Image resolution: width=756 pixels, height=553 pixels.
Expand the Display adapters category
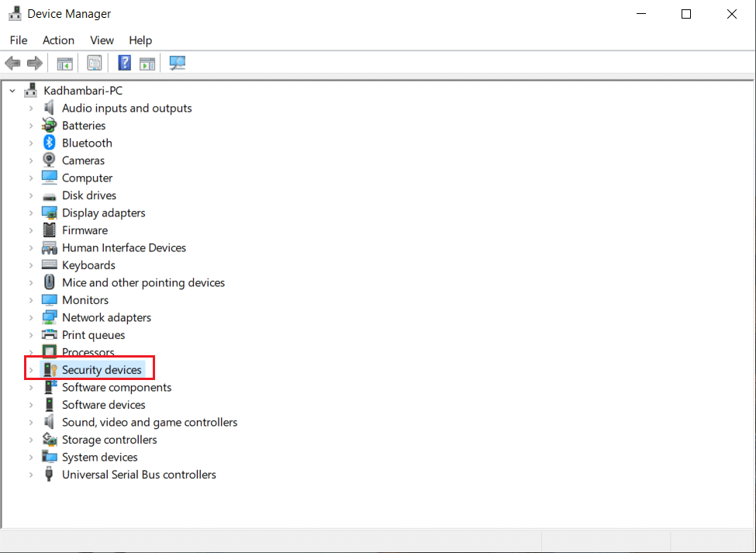tap(31, 213)
